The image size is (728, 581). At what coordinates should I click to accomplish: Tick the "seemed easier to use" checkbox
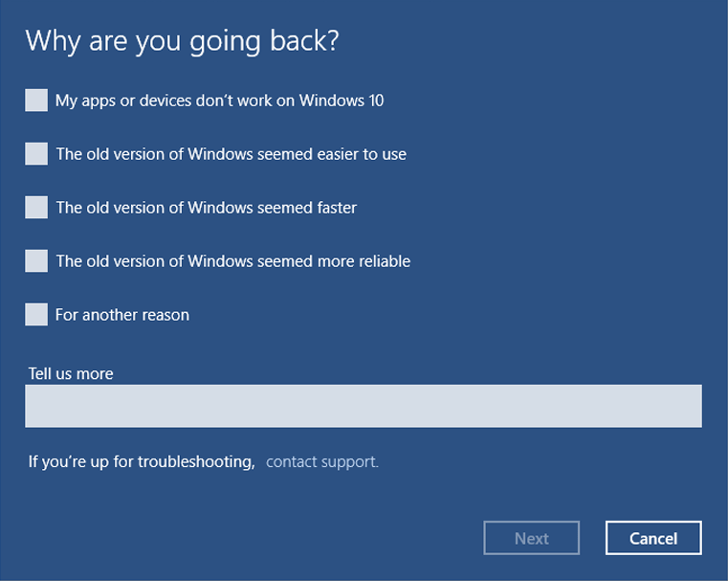coord(36,154)
